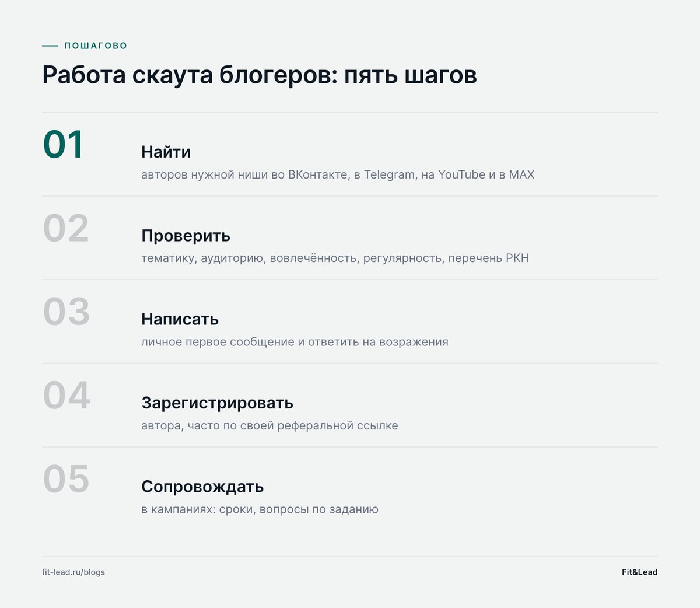Click the description mentioning "перечень РКН"
700x608 pixels.
coord(335,258)
